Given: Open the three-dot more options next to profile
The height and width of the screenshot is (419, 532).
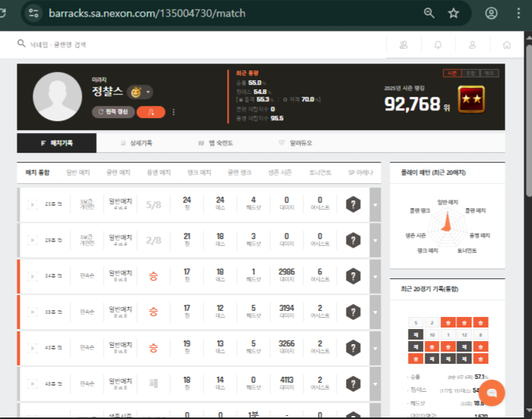Looking at the screenshot, I should coord(173,112).
